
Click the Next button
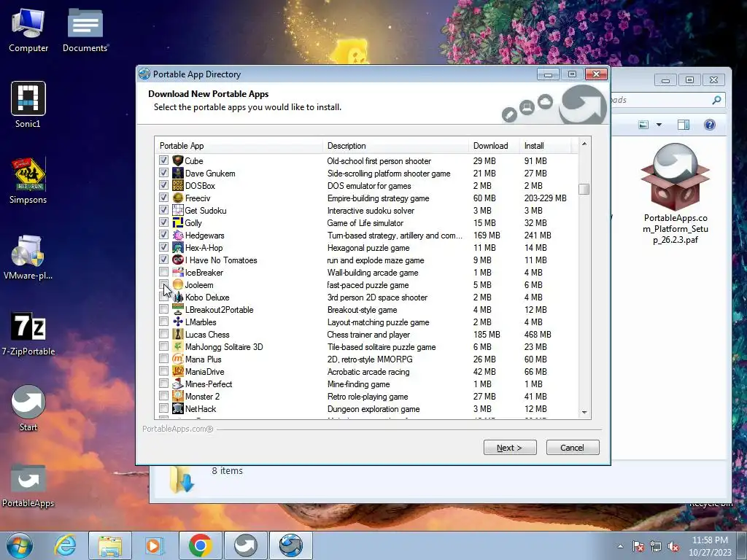coord(510,448)
